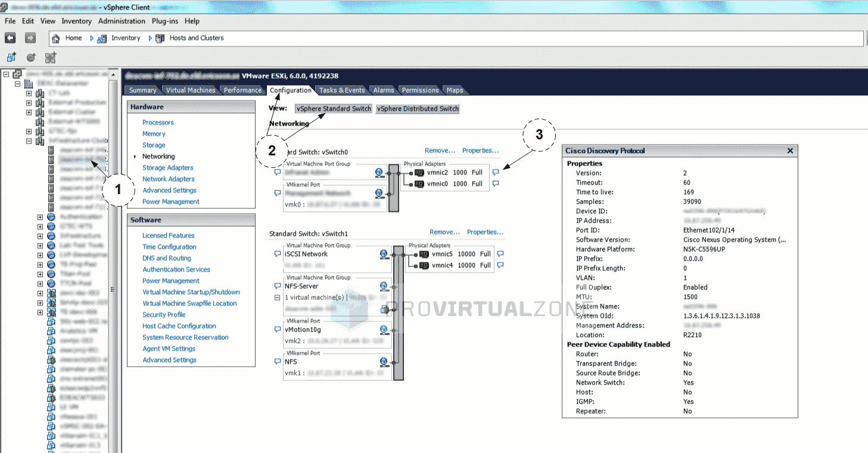Click the globe icon in NFS-Server row
Screen dimensions: 868x453
pos(384,287)
